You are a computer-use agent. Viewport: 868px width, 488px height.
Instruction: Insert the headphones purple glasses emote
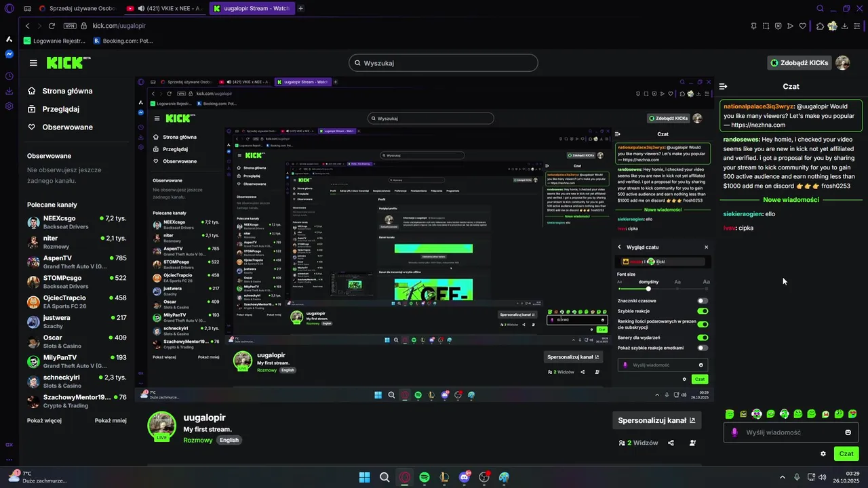(757, 414)
